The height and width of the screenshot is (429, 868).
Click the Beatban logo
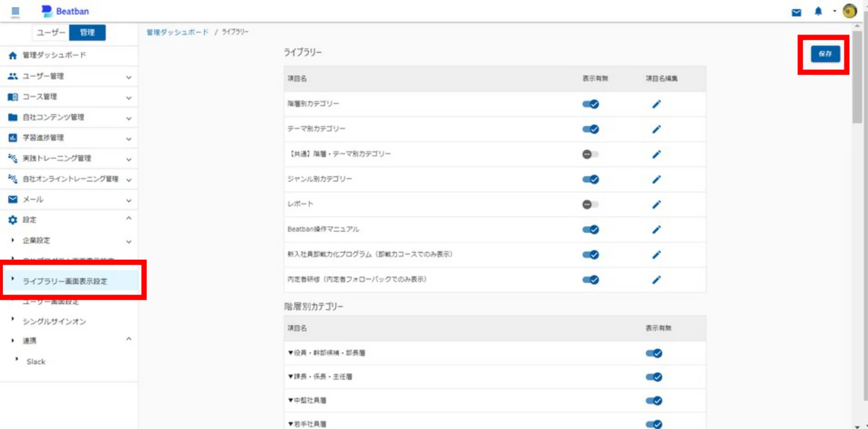(x=65, y=11)
